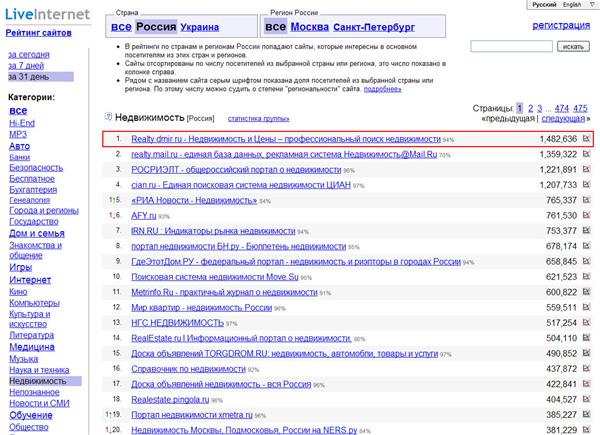The width and height of the screenshot is (600, 435).
Task: Open category Игры
Action: point(20,267)
